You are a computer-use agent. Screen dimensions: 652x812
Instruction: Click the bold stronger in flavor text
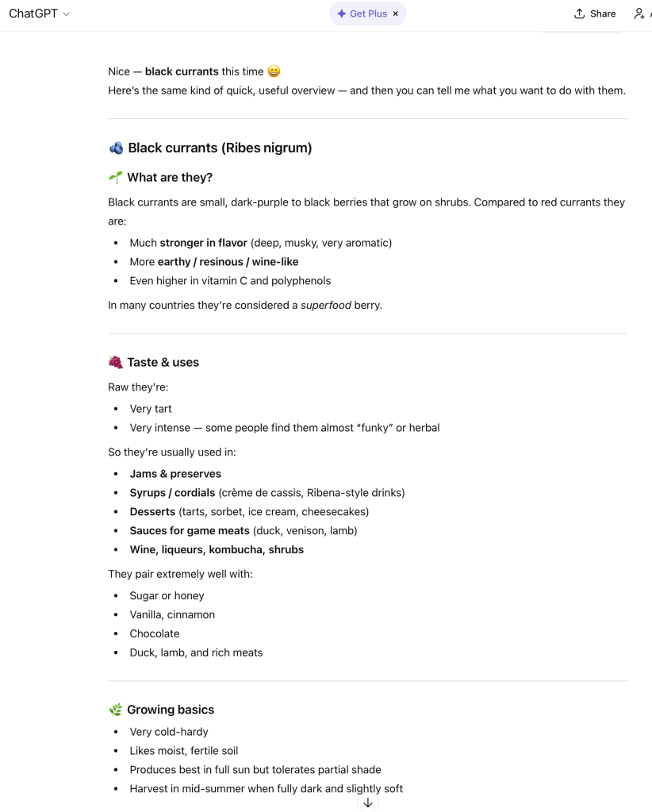pyautogui.click(x=203, y=243)
